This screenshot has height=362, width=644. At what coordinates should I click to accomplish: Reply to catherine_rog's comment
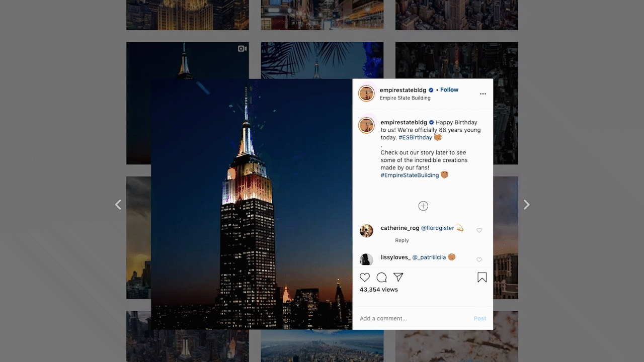(402, 240)
